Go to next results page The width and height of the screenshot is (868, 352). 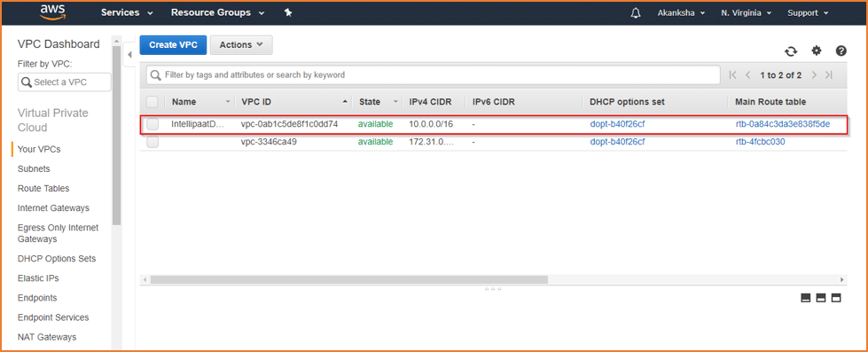[x=814, y=74]
